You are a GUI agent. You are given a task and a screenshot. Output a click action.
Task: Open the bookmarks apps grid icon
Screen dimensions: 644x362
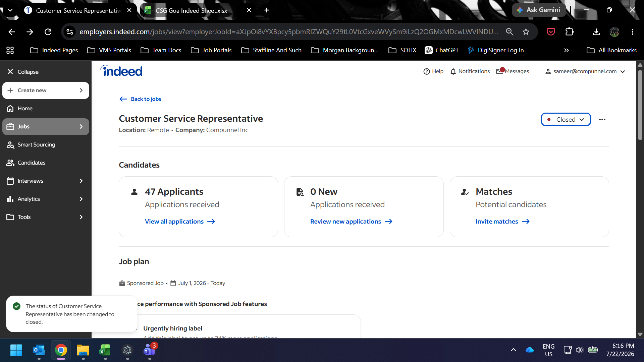coord(10,50)
